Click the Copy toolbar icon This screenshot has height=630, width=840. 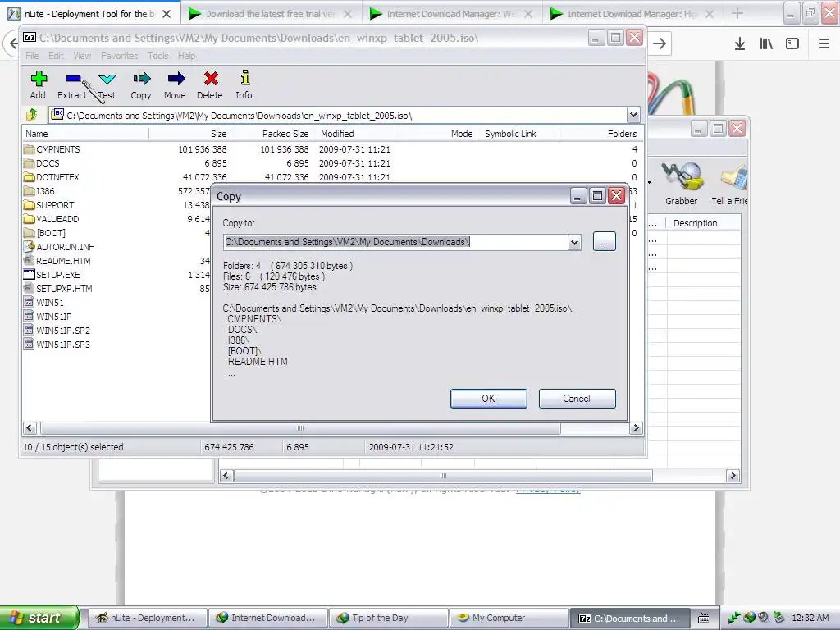(141, 80)
